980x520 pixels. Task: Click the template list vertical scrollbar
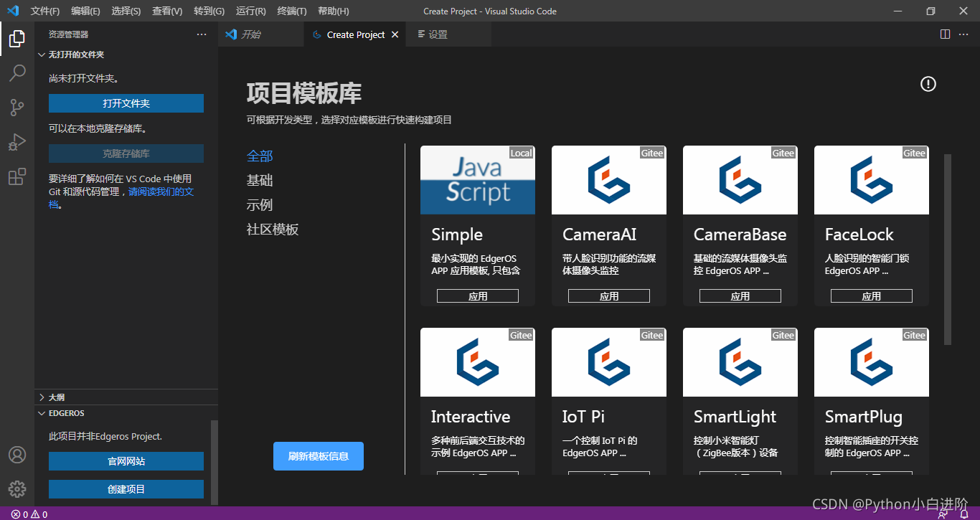point(948,249)
